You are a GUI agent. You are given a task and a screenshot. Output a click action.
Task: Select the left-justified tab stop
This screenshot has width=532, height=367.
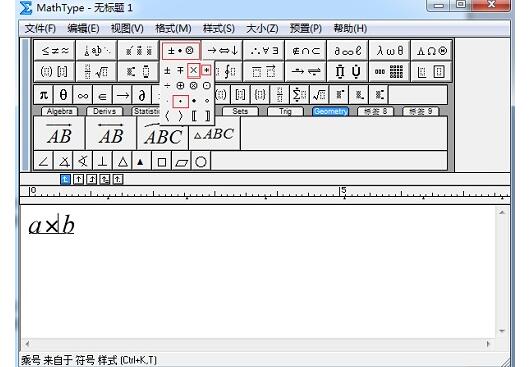tap(65, 179)
